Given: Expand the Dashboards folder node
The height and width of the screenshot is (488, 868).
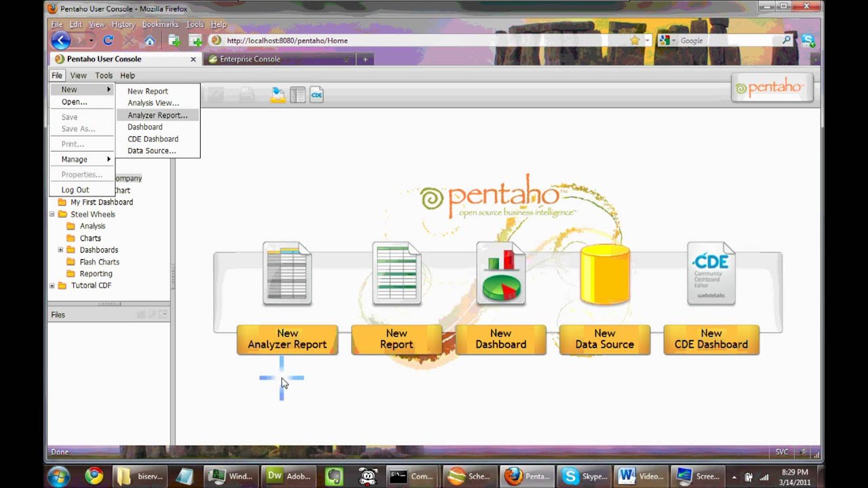Looking at the screenshot, I should point(60,250).
